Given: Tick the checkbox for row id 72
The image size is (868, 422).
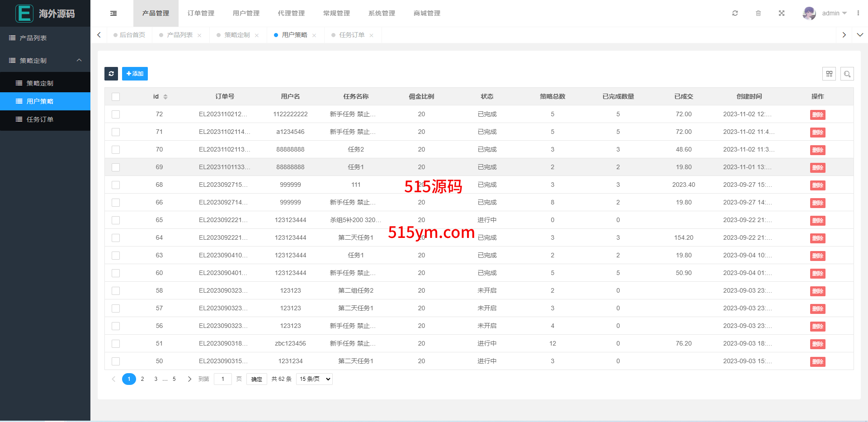Looking at the screenshot, I should (x=116, y=114).
